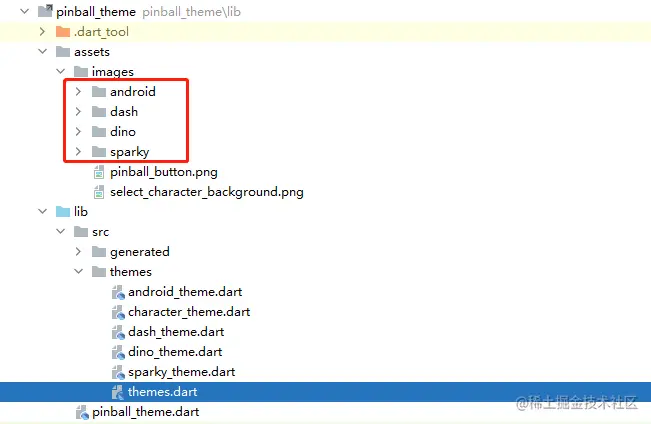Viewport: 651px width, 424px height.
Task: Click the pinball_theme module icon
Action: coord(45,11)
